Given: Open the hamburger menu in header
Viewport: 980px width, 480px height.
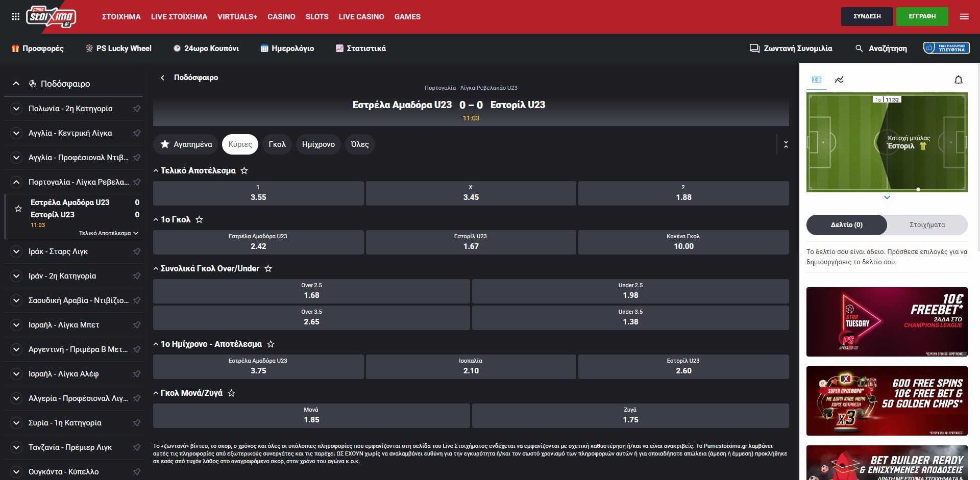Looking at the screenshot, I should [964, 17].
